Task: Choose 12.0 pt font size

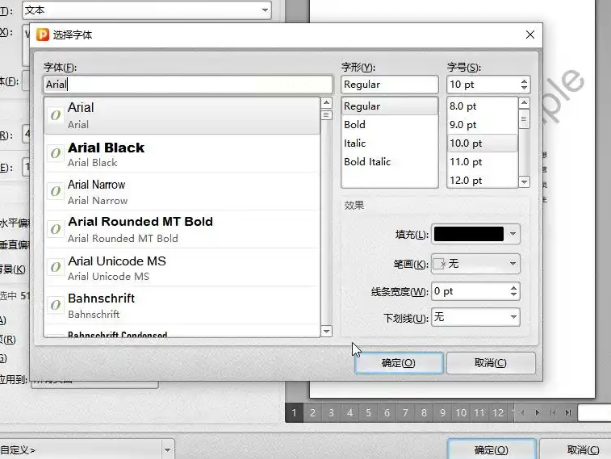Action: (466, 180)
